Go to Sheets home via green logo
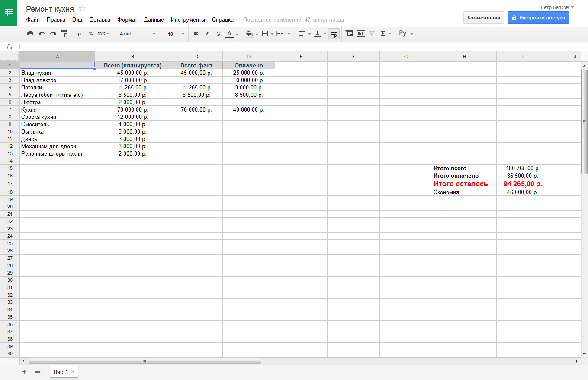This screenshot has height=380, width=588. (x=9, y=13)
